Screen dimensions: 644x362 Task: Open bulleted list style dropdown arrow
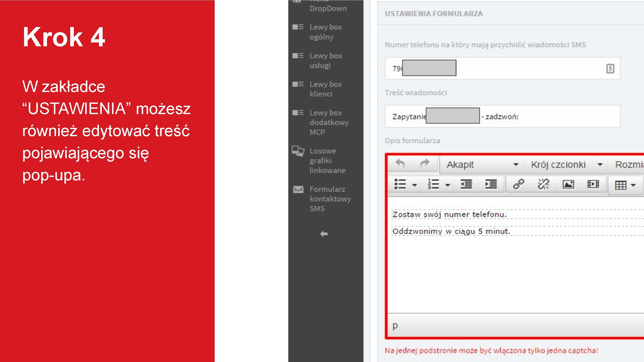click(414, 185)
